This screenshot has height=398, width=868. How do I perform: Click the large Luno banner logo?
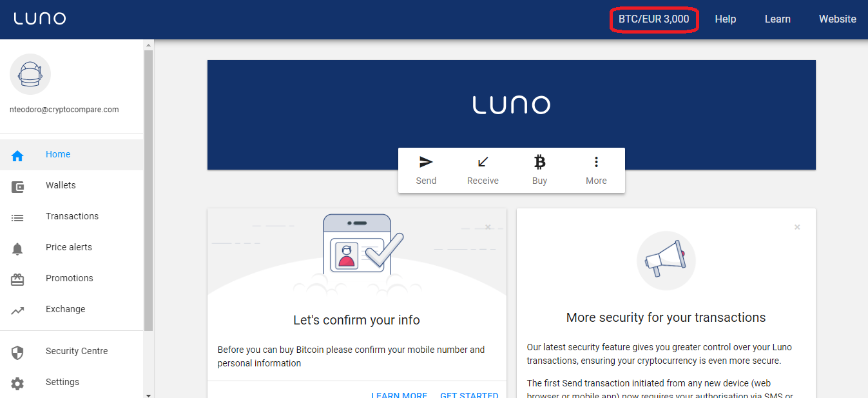512,104
